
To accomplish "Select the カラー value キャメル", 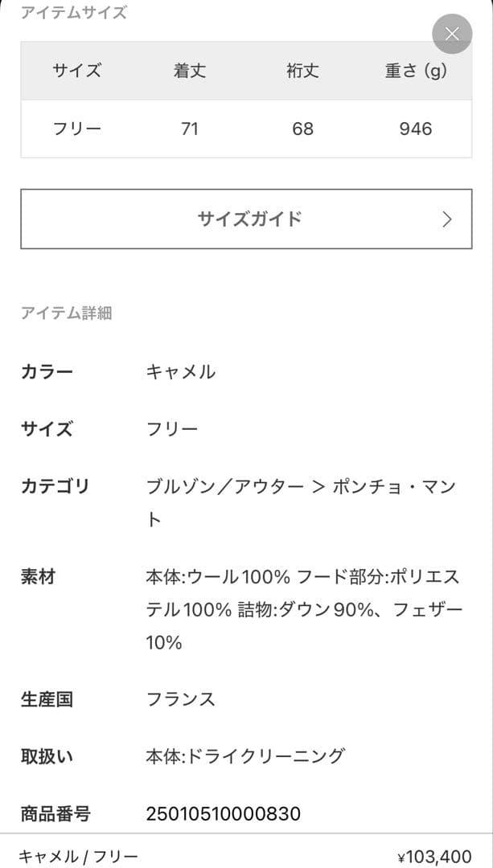I will [179, 371].
